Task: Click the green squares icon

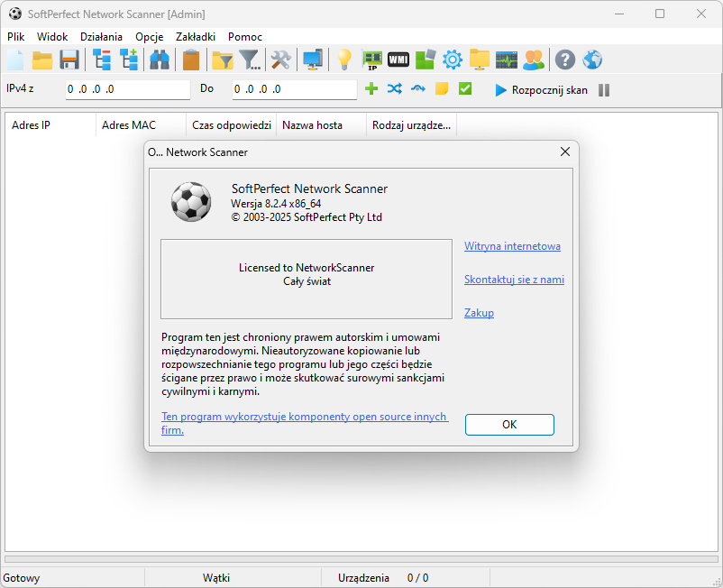Action: [x=426, y=60]
